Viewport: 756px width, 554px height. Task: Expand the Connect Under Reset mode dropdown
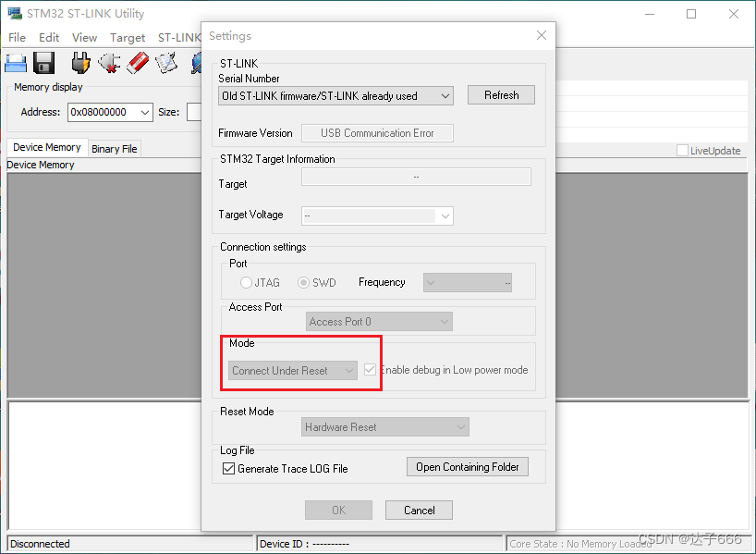point(351,370)
